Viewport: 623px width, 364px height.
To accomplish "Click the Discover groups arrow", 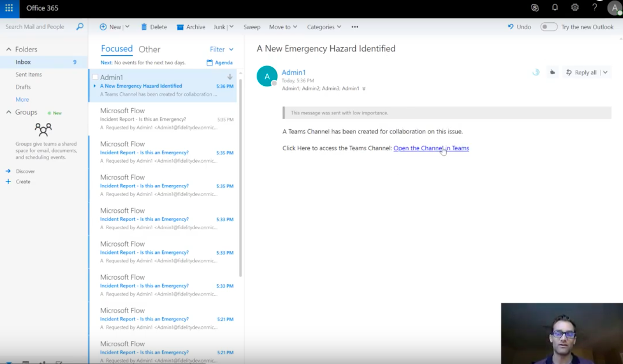I will click(x=8, y=171).
